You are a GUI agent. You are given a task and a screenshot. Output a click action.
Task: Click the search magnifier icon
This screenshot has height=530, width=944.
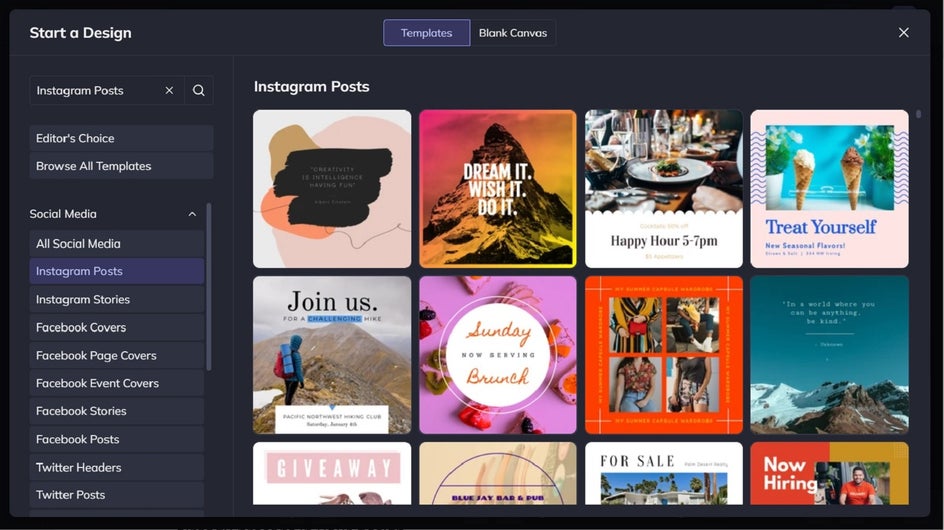pyautogui.click(x=199, y=90)
